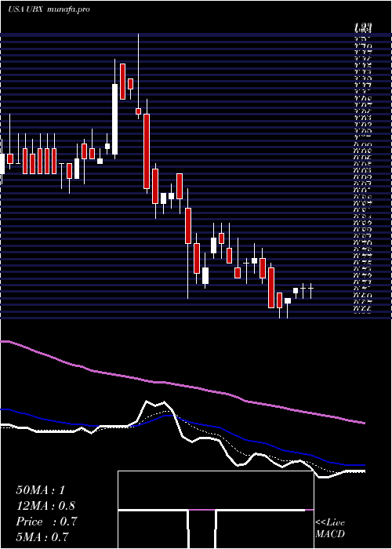Click the '50MA : 1' label
Screen dimensions: 392x549
point(41,490)
